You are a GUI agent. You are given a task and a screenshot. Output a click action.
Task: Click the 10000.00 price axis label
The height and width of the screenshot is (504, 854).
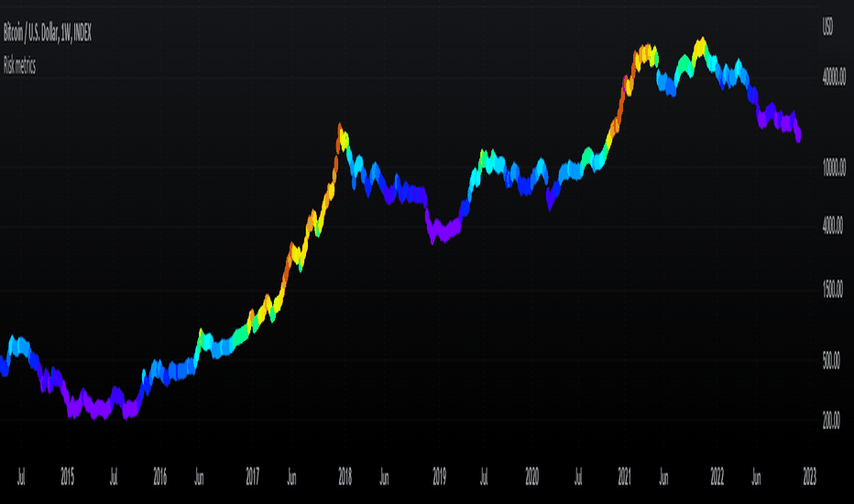(x=834, y=168)
